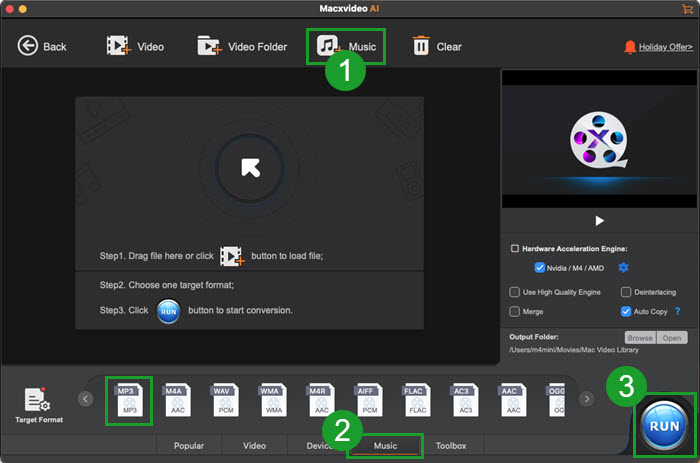
Task: Click the Holiday Offer bell icon
Action: tap(629, 47)
